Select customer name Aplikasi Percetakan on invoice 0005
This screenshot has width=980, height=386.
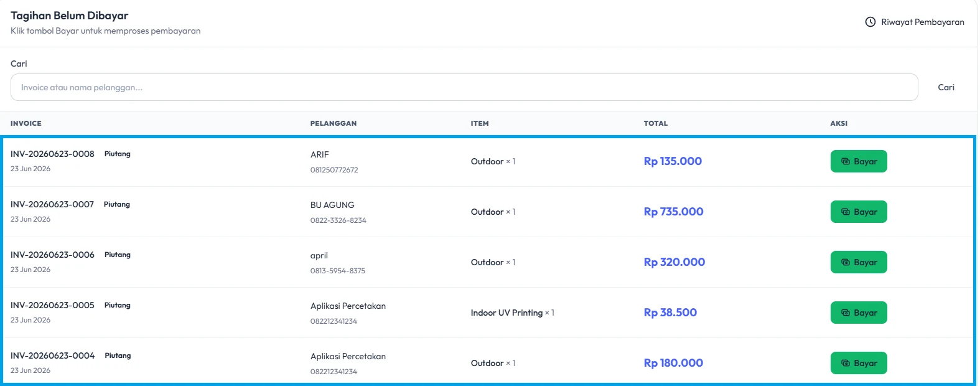(x=348, y=306)
